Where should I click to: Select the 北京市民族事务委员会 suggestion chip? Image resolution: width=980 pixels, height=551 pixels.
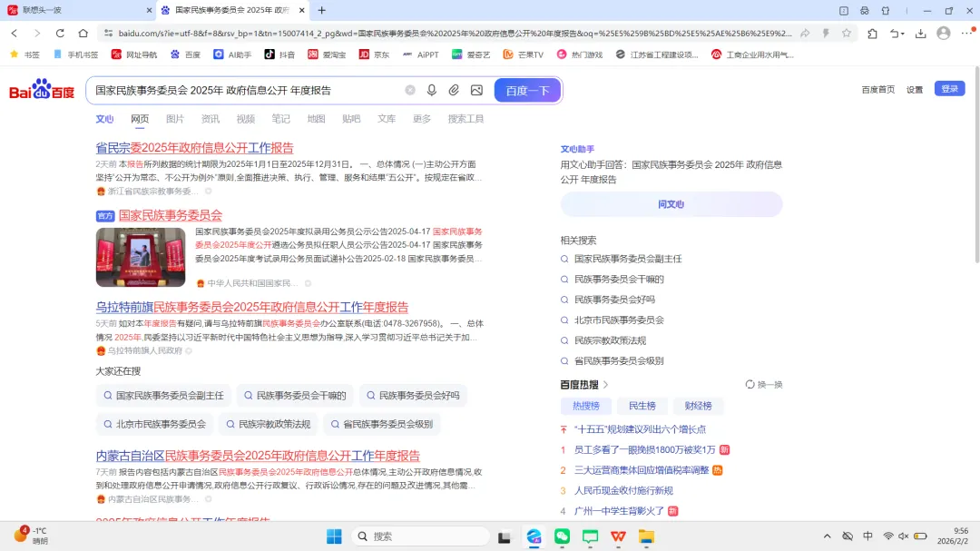click(x=154, y=424)
